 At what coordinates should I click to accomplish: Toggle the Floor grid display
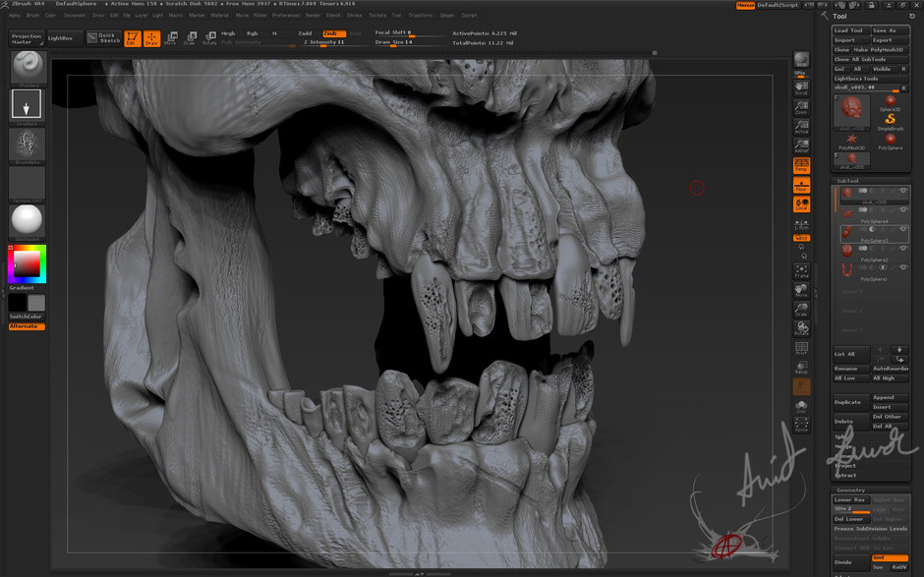(x=801, y=185)
